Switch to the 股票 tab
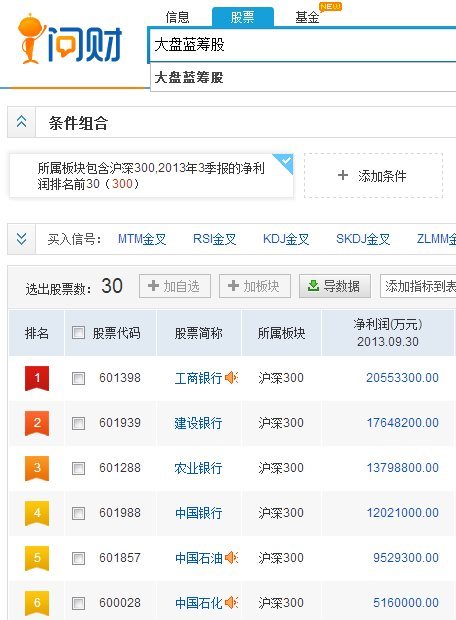Viewport: 456px width, 620px height. [x=242, y=17]
